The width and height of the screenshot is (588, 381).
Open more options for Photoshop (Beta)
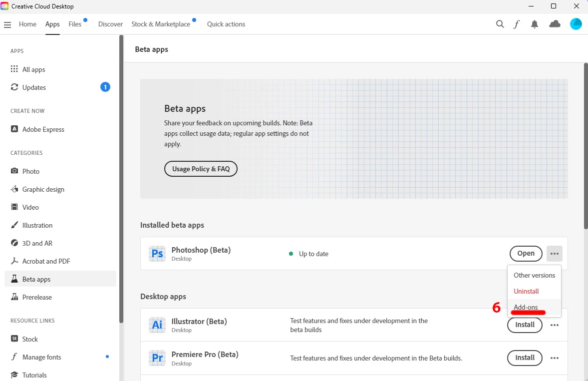click(x=554, y=254)
